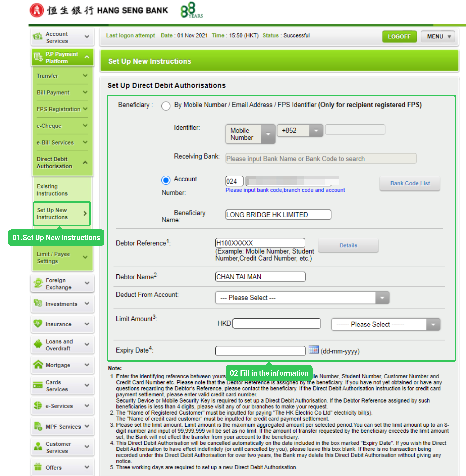Click the Cards Services card icon

(38, 385)
